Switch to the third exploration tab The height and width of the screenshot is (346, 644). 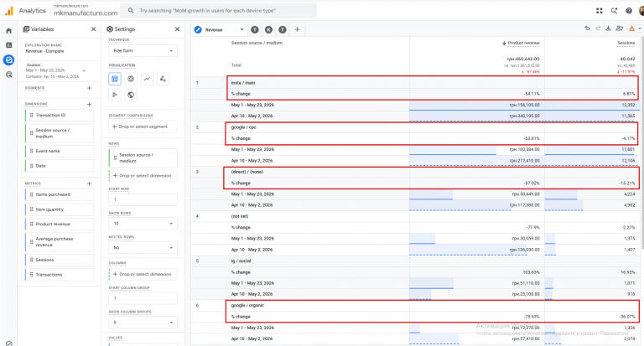click(268, 29)
